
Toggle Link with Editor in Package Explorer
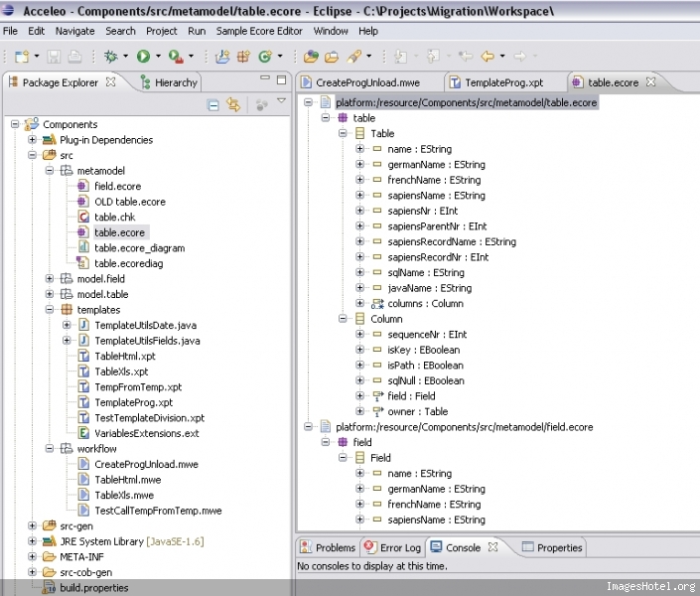coord(233,104)
